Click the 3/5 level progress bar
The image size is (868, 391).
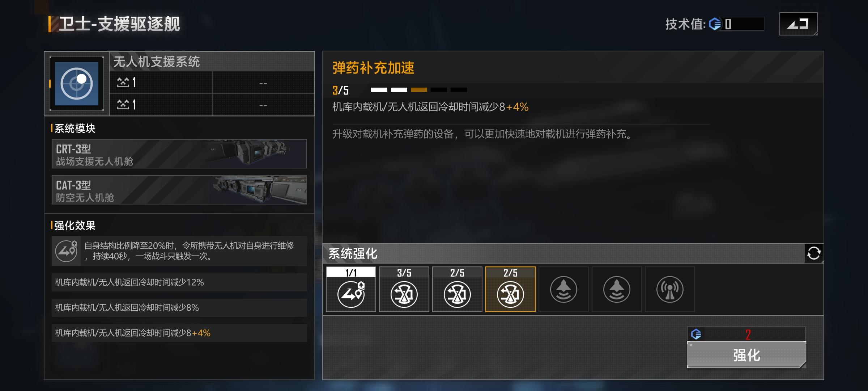(419, 90)
